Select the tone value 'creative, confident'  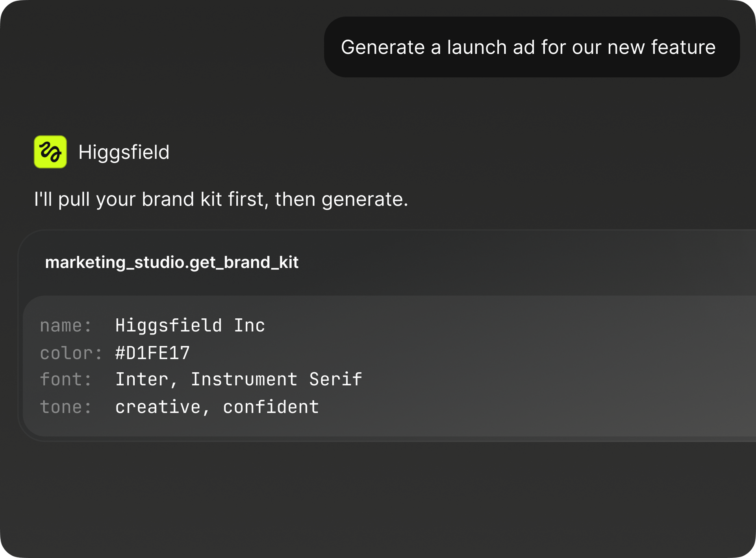click(217, 407)
